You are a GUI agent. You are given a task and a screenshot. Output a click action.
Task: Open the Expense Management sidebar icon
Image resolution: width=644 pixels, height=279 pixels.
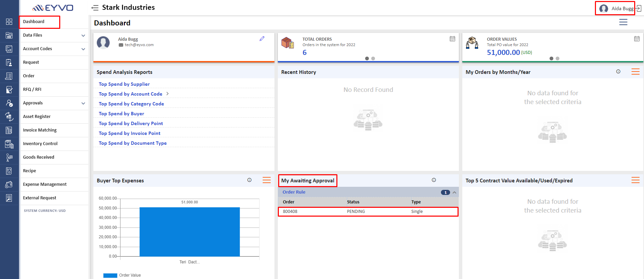9,184
